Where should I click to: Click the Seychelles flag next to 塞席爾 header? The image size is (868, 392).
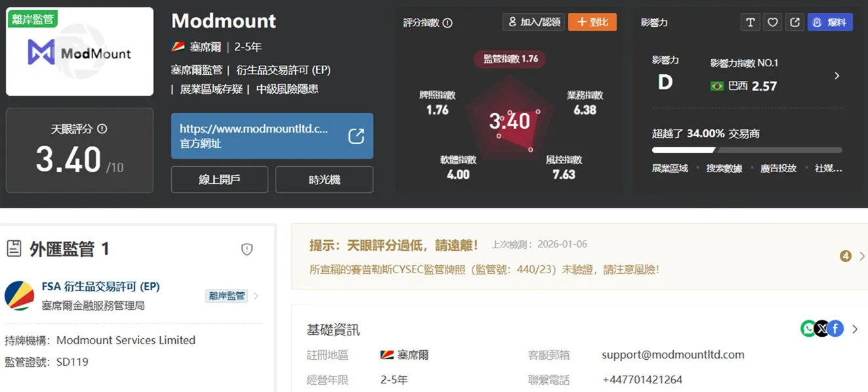178,47
